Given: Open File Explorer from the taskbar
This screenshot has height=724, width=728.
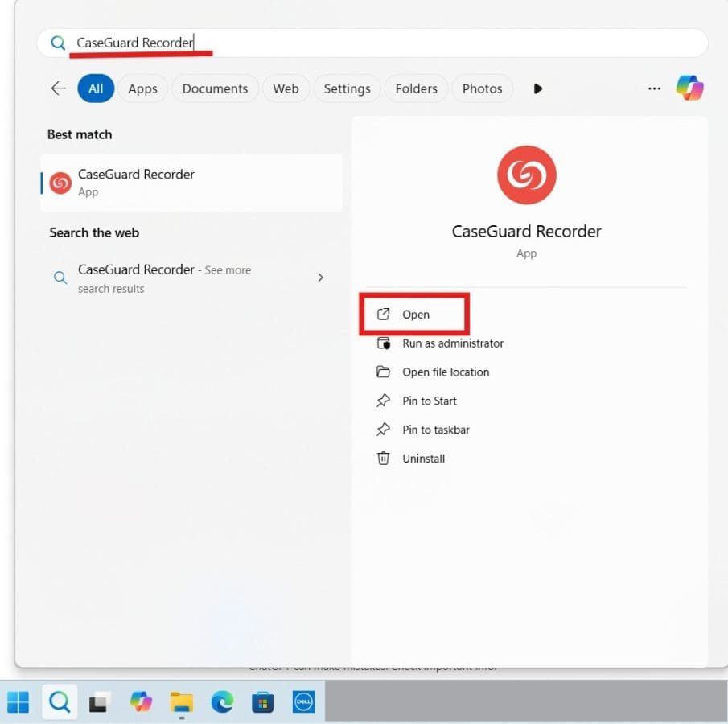Looking at the screenshot, I should 182,702.
